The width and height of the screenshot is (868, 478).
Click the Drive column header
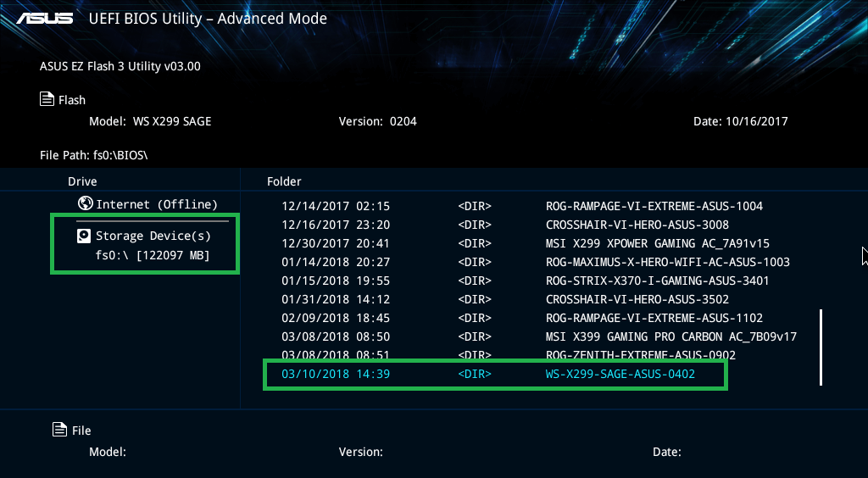(82, 181)
